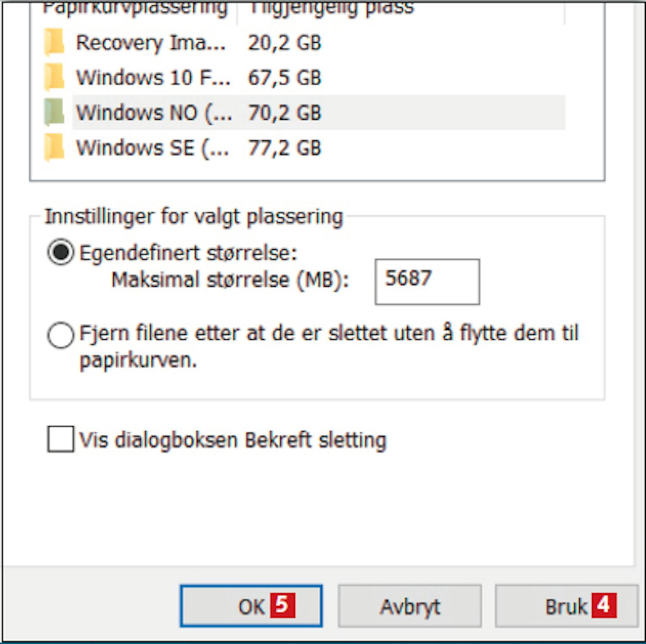The width and height of the screenshot is (646, 644).
Task: Cancel the dialog with Avbryt
Action: pyautogui.click(x=410, y=606)
